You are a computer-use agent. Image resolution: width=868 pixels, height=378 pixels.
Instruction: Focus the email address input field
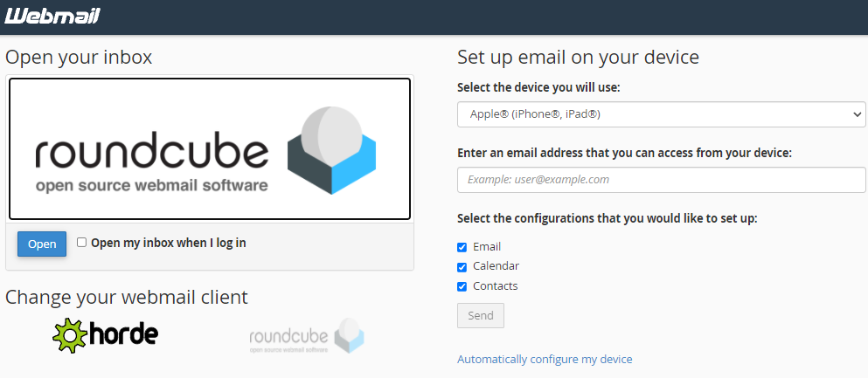660,180
